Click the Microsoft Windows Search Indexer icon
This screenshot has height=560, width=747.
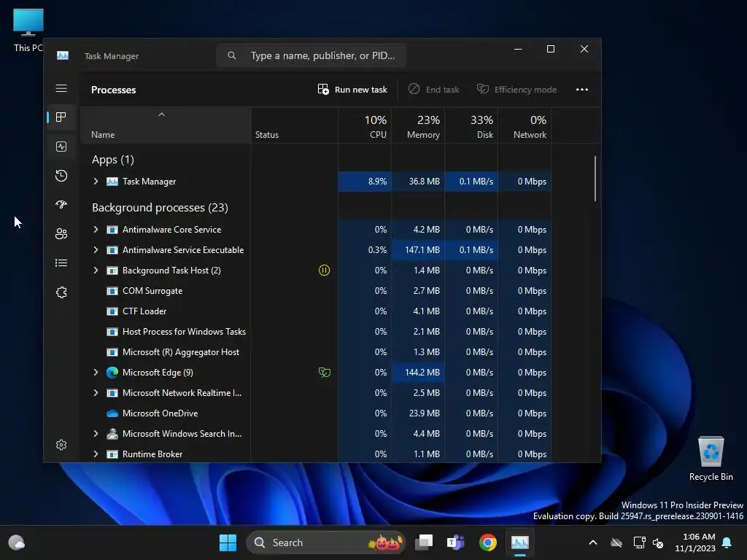click(112, 434)
